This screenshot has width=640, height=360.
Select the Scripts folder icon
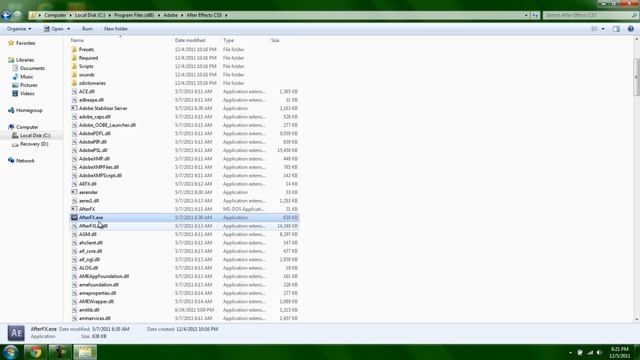[x=74, y=66]
